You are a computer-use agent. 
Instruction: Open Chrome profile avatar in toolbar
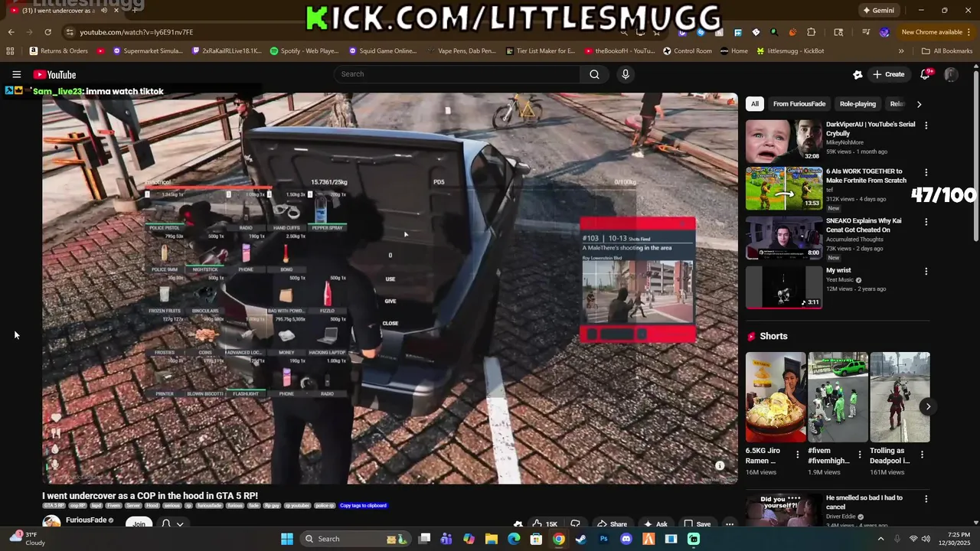coord(884,32)
